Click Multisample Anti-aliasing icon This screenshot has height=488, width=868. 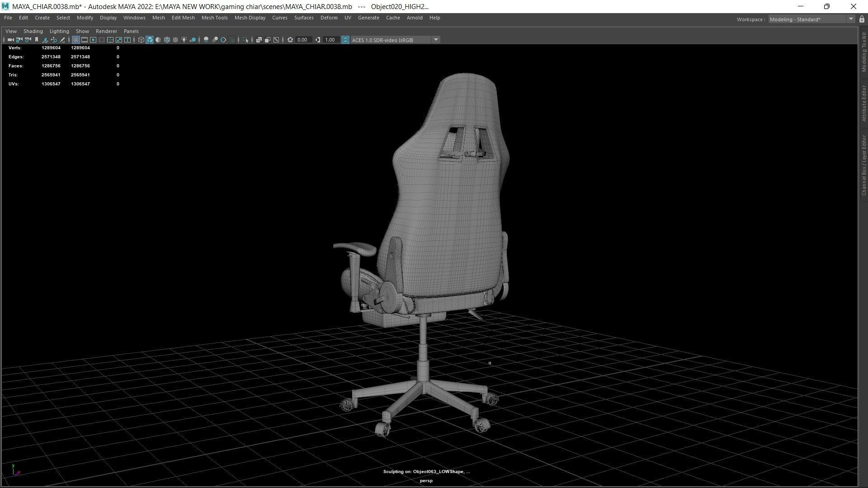223,40
